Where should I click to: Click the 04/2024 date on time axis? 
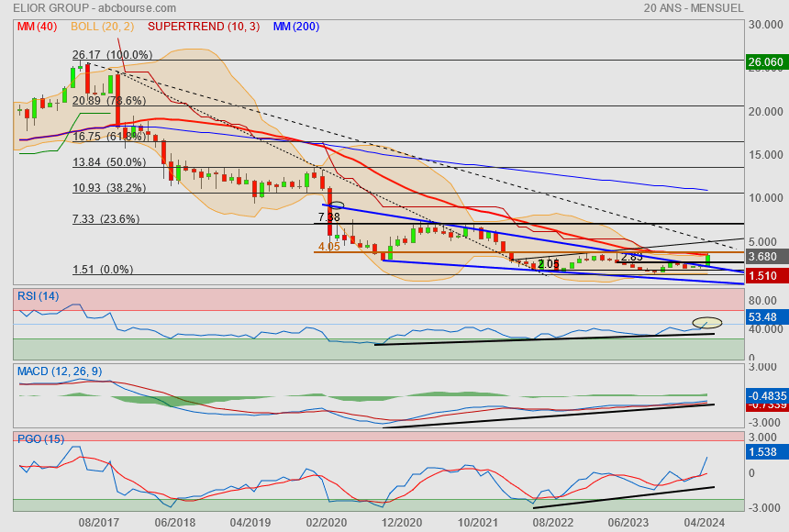tap(706, 522)
